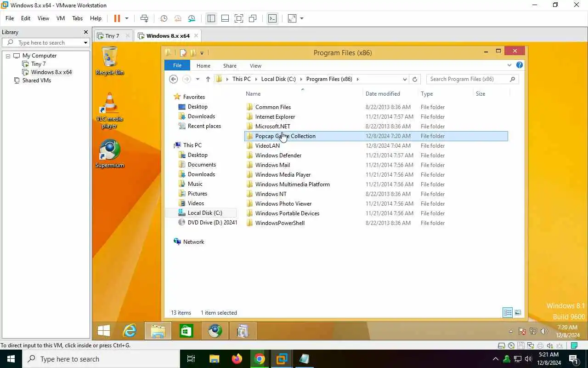Image resolution: width=588 pixels, height=368 pixels.
Task: Refresh the Program Files (x86) folder view
Action: [415, 79]
